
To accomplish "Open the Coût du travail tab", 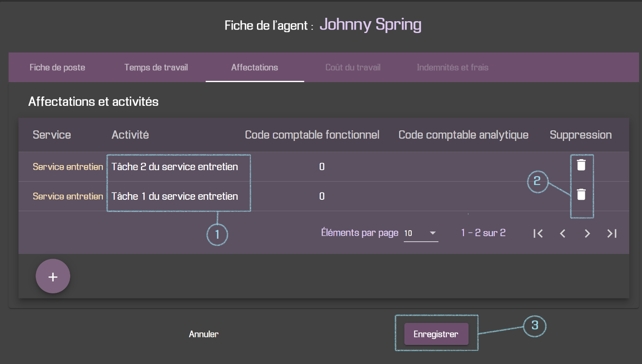I will coord(353,67).
